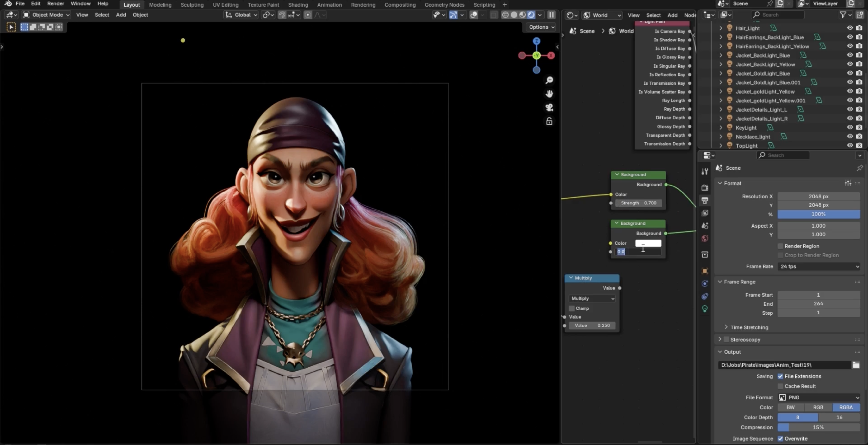Pause viewport render preview
The image size is (868, 445).
click(551, 15)
